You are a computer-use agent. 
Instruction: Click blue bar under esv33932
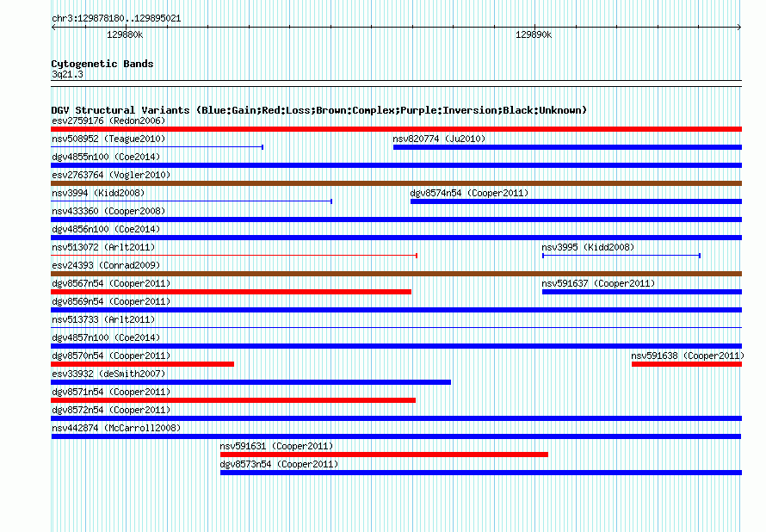[250, 382]
